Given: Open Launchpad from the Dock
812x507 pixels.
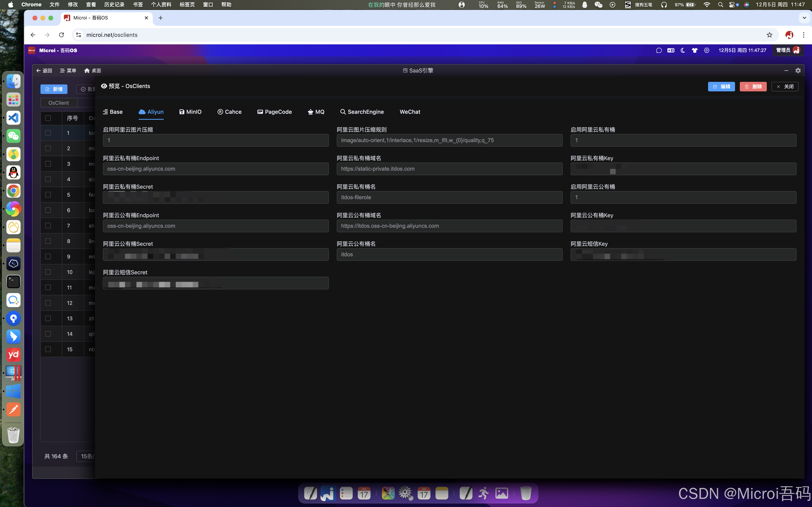Looking at the screenshot, I should 13,99.
